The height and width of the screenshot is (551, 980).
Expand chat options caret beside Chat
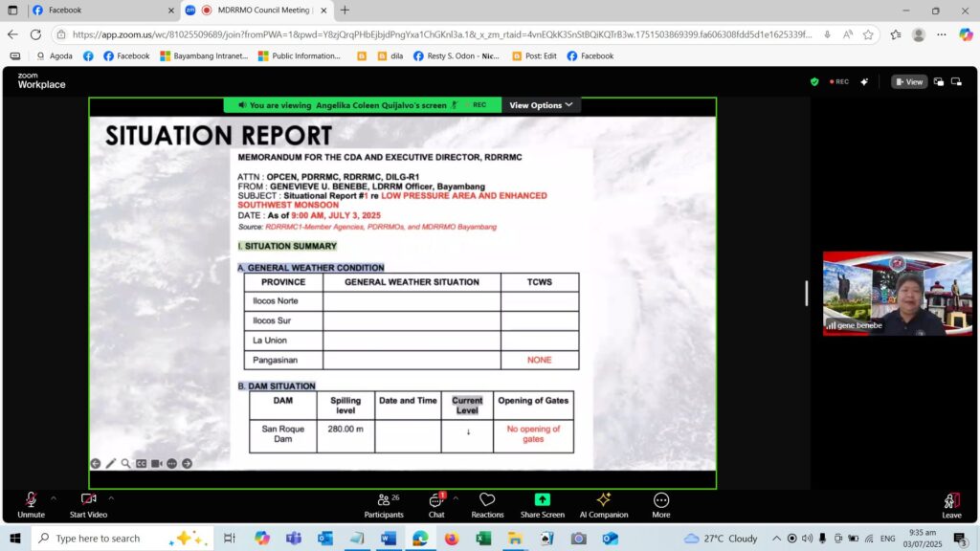456,498
